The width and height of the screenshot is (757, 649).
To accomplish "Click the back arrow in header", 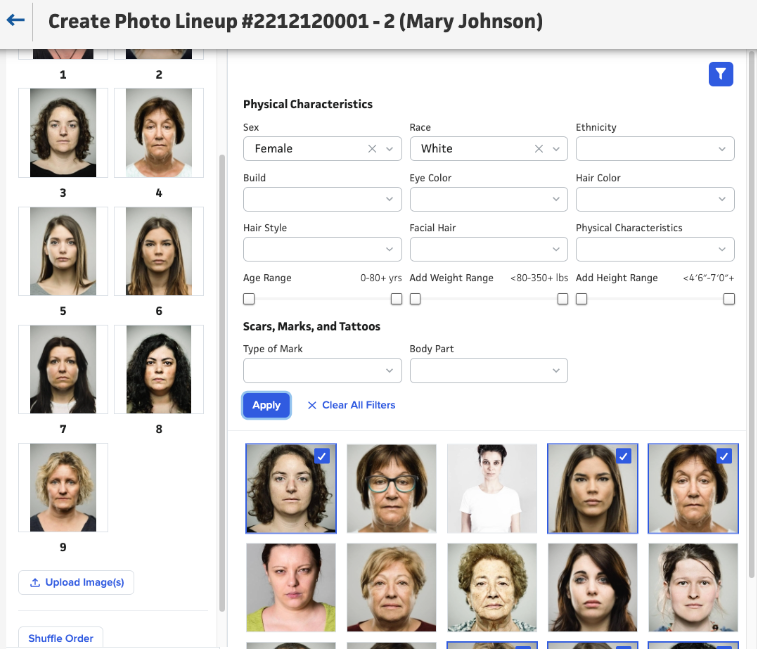I will click(x=15, y=21).
